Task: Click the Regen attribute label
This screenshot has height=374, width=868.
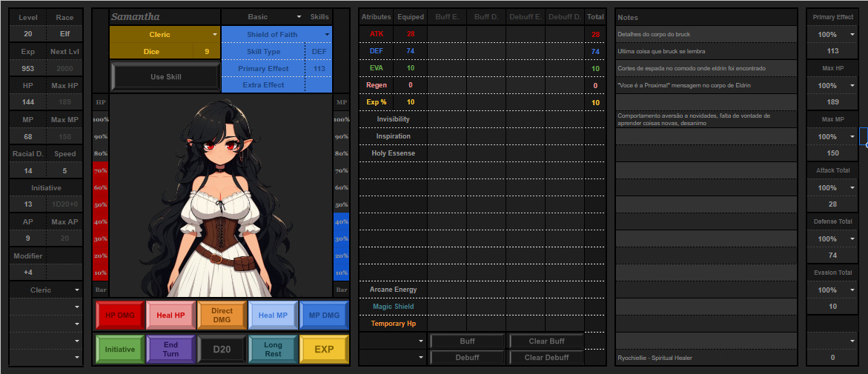Action: [377, 85]
